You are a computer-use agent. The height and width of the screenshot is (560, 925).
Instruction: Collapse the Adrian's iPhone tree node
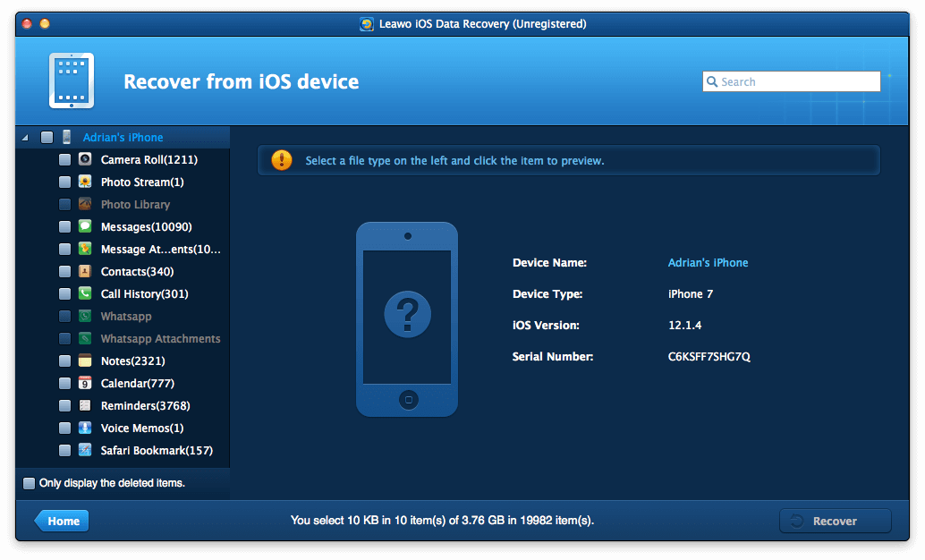[x=25, y=138]
